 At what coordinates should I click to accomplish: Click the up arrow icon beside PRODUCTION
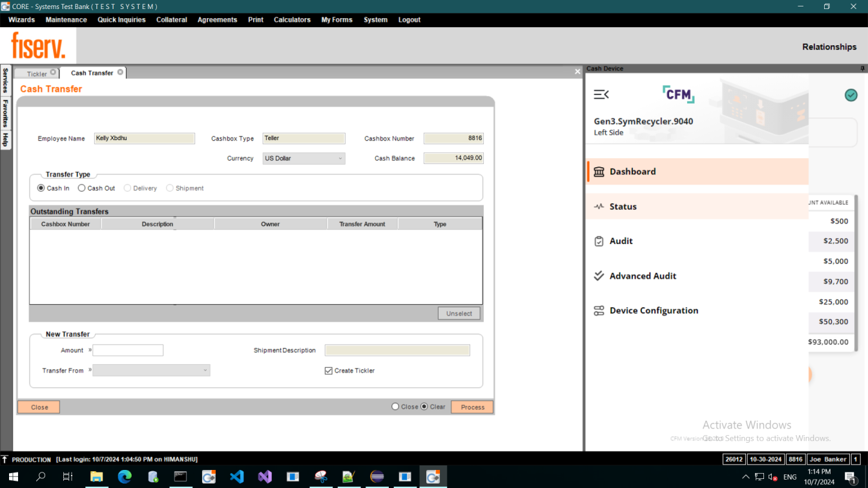point(5,460)
